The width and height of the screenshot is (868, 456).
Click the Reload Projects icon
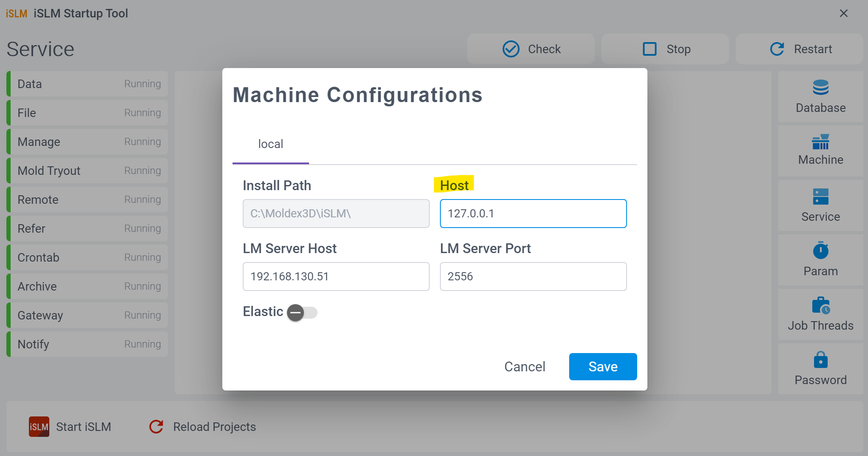pyautogui.click(x=156, y=427)
